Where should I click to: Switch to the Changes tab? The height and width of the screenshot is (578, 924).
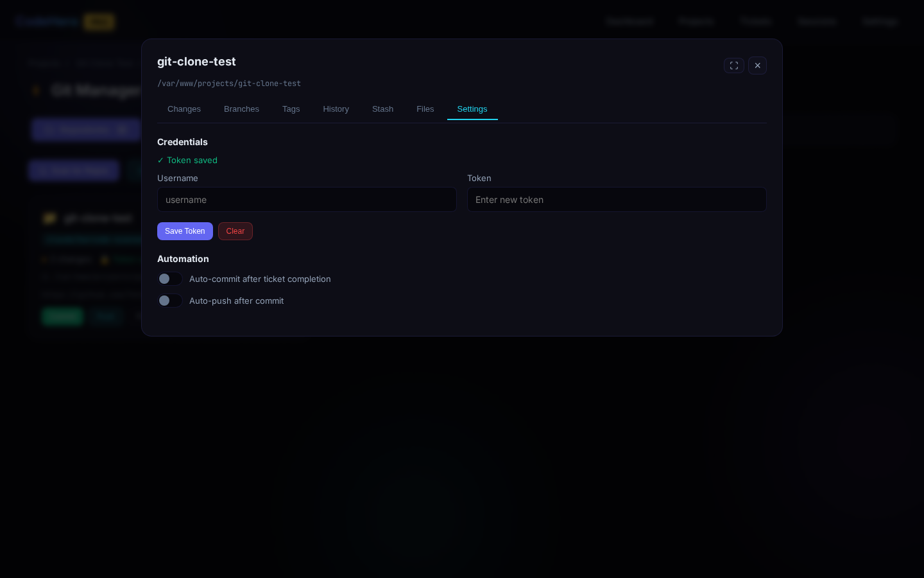(184, 109)
